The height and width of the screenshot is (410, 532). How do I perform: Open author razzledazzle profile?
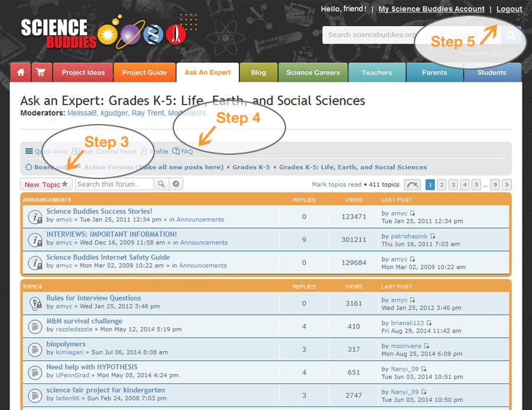point(74,329)
